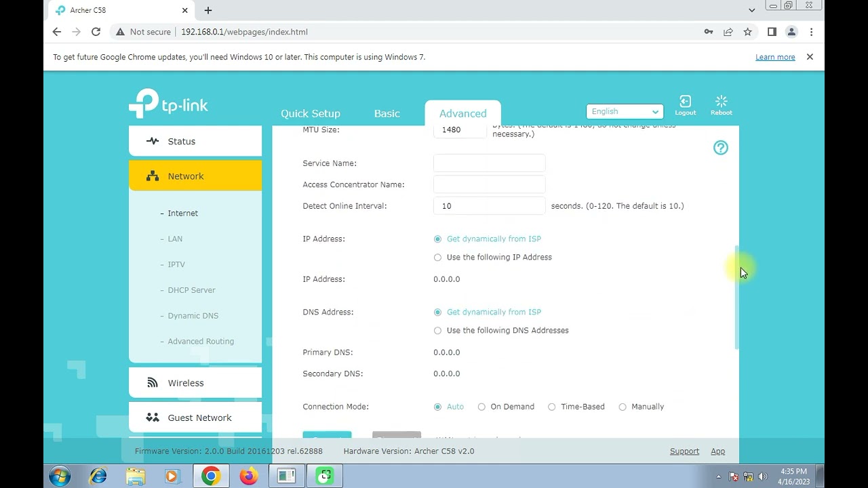Select Time-Based connection mode
Viewport: 868px width, 488px height.
(x=551, y=407)
